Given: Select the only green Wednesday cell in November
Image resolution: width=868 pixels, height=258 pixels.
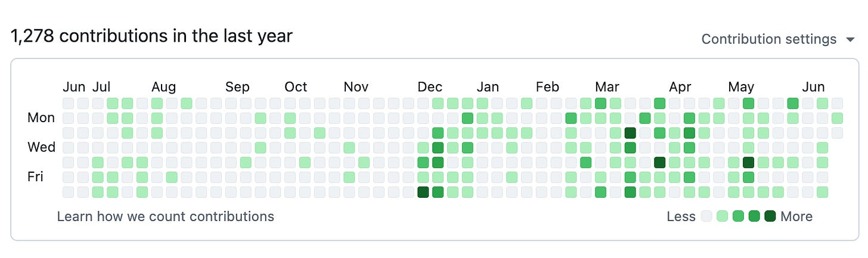Looking at the screenshot, I should tap(349, 147).
